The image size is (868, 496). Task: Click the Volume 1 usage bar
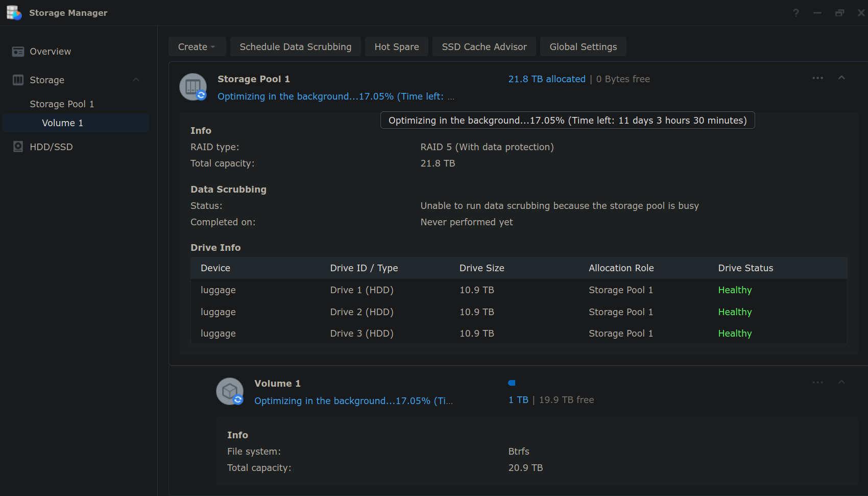[512, 383]
